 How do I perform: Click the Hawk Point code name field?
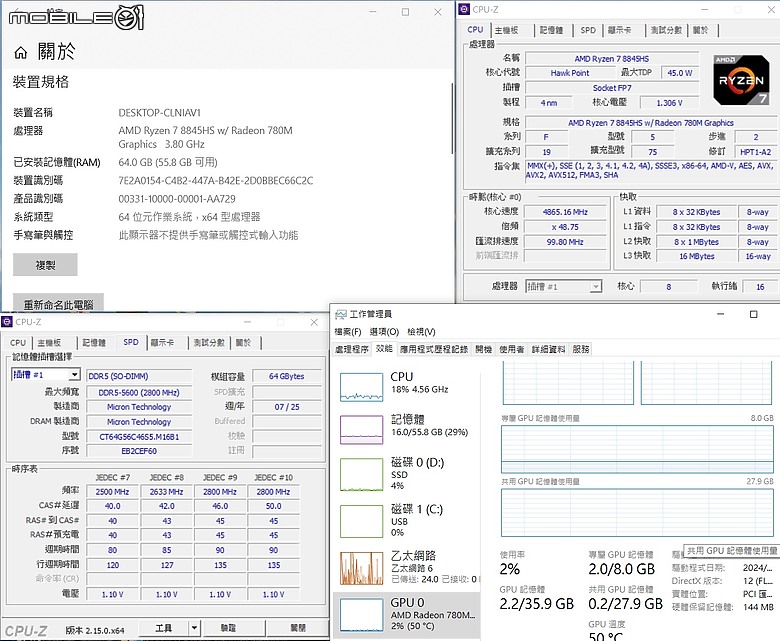570,73
